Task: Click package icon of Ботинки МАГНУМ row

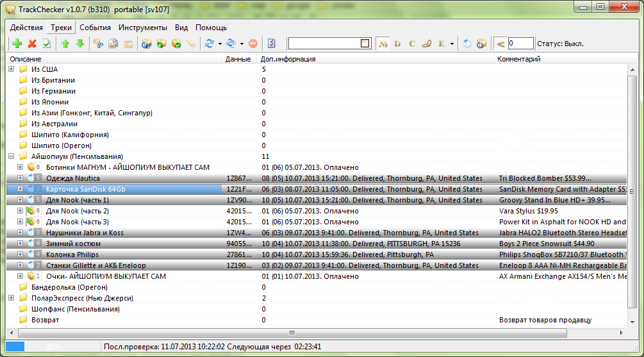Action: coord(31,167)
